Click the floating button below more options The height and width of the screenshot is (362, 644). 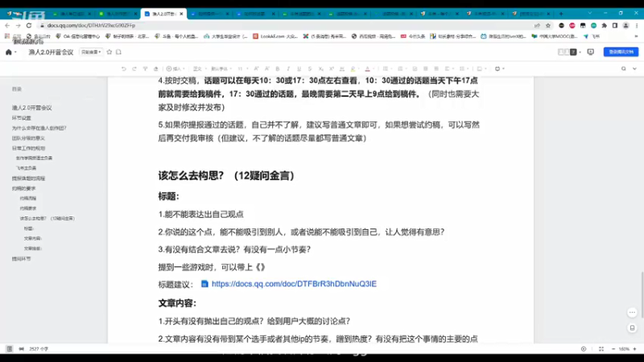[632, 328]
